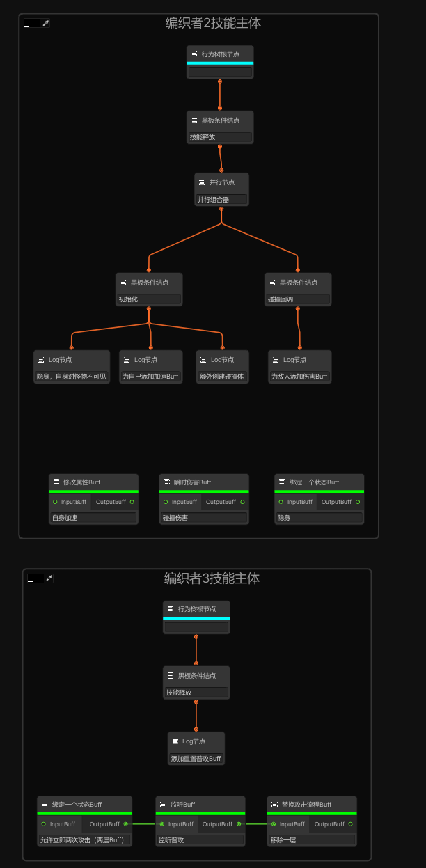Edit the 移除一层 field on 替换攻击流程Buff

pos(313,840)
